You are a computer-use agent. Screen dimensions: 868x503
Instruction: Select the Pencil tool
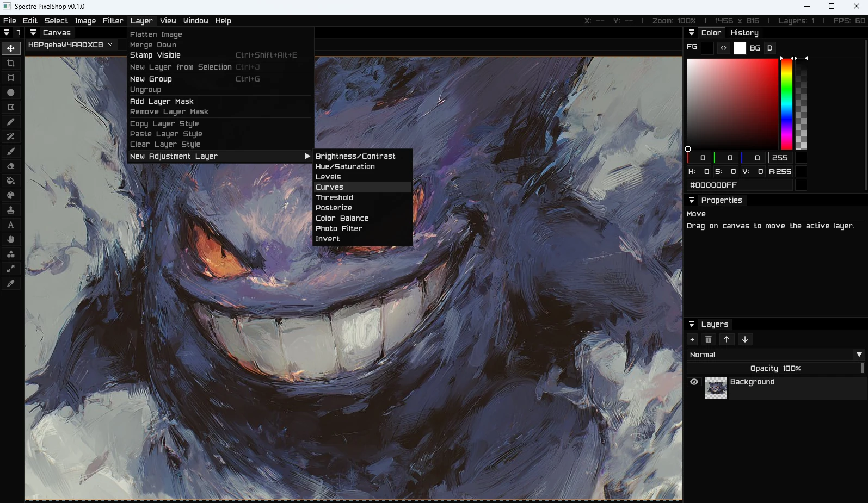[10, 122]
